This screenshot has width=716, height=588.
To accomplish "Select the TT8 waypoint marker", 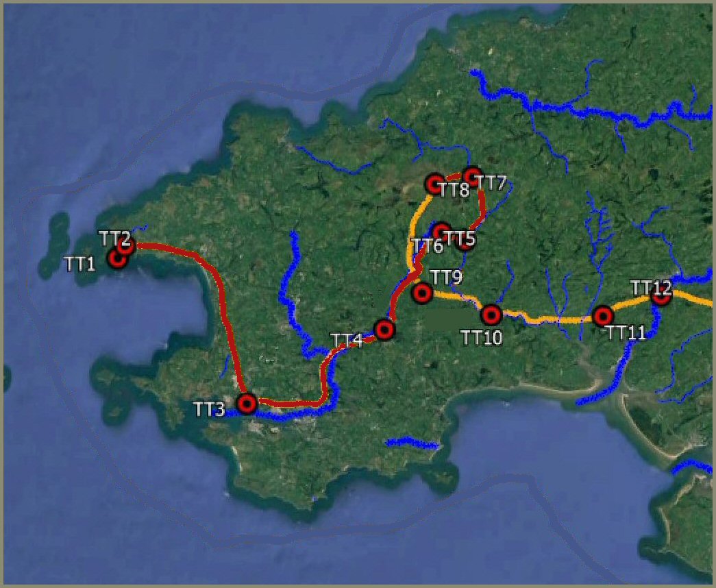I will (x=434, y=184).
